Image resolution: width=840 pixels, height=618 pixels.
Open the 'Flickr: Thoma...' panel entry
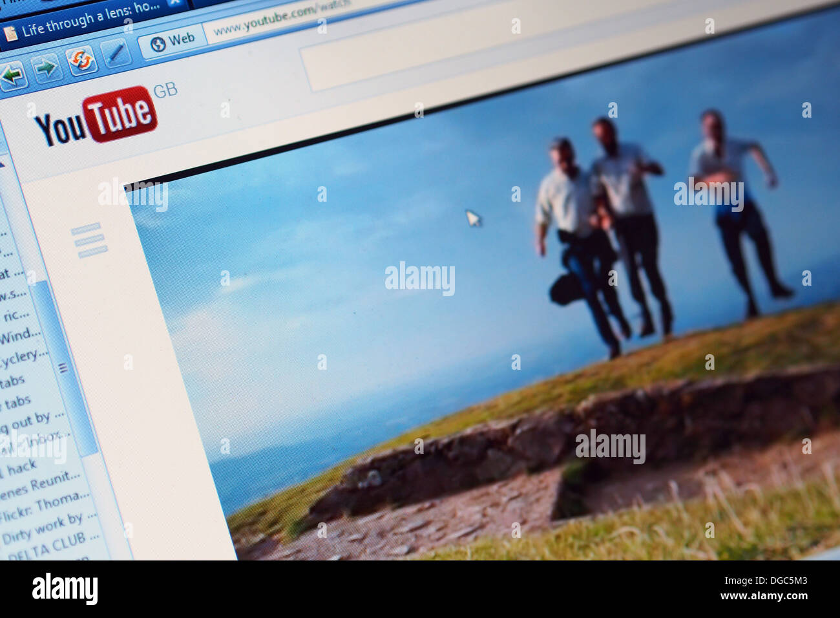point(43,507)
